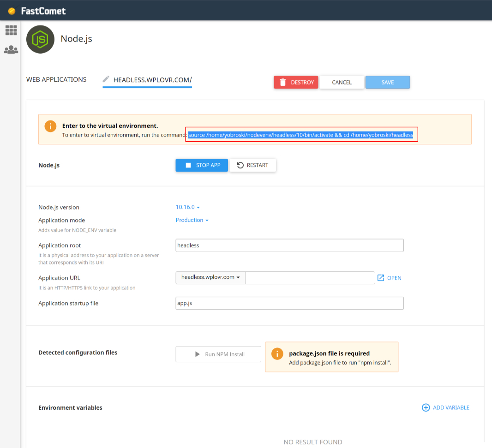This screenshot has width=492, height=448.
Task: Save the application settings
Action: coord(387,82)
